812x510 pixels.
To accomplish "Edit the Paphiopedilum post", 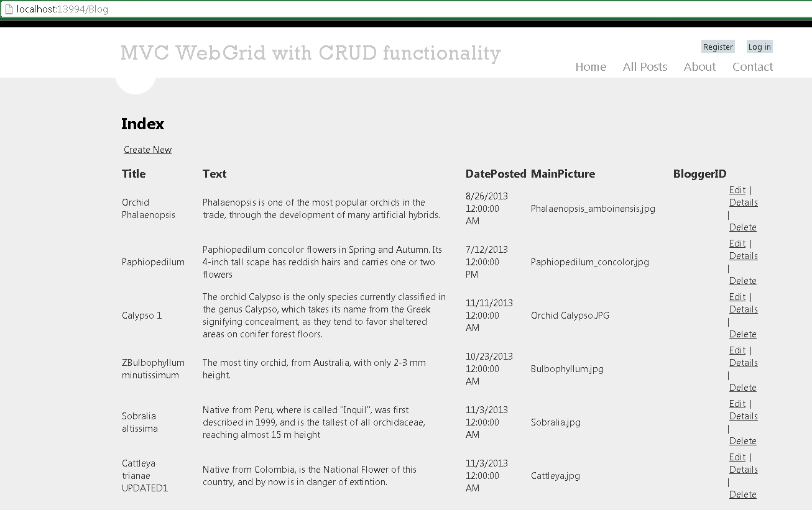I will (x=737, y=244).
